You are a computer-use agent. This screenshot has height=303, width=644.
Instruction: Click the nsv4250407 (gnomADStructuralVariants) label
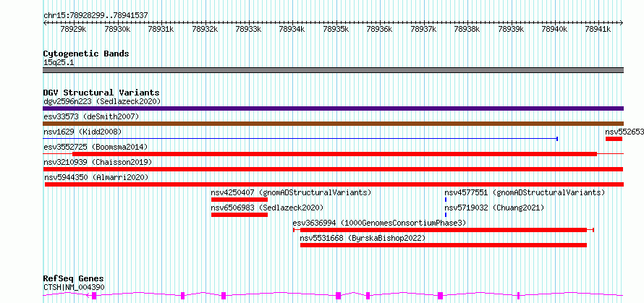coord(291,192)
